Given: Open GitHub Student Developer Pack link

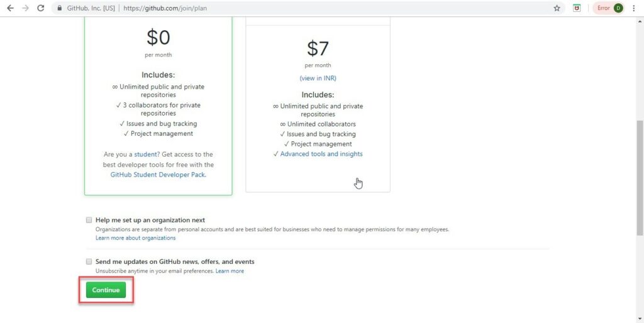Looking at the screenshot, I should point(158,175).
